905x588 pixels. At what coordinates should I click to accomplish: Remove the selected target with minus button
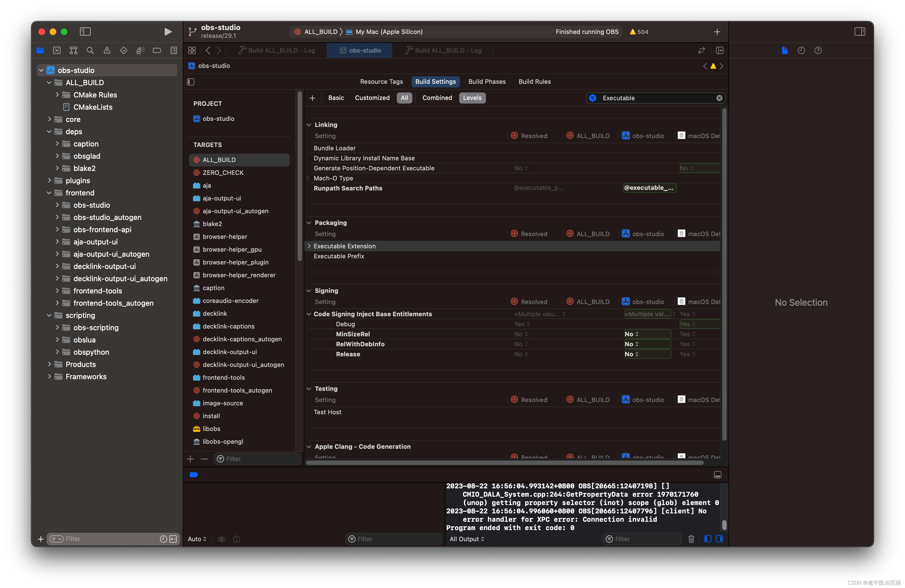tap(204, 459)
